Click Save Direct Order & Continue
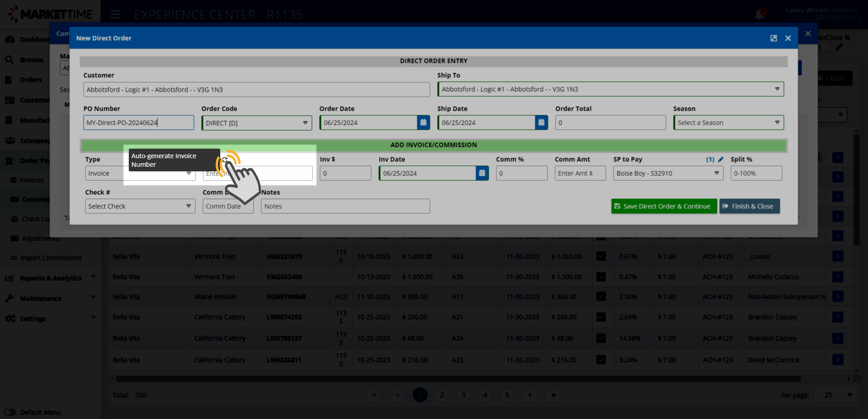 [664, 206]
